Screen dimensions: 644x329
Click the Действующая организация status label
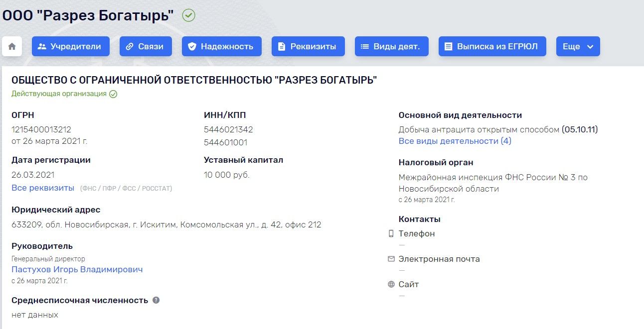[59, 94]
